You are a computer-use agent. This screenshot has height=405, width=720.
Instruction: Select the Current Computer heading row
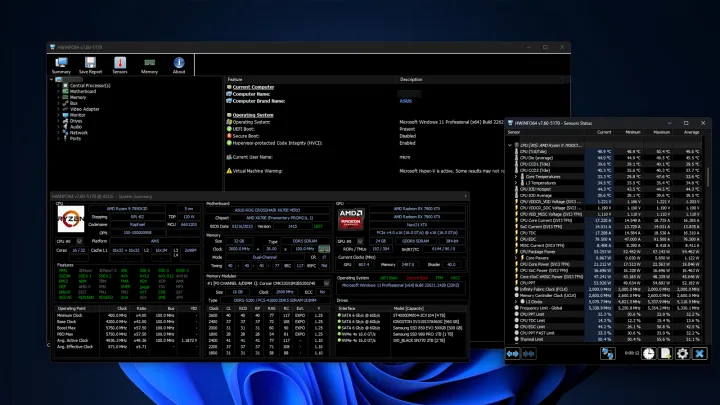[253, 87]
